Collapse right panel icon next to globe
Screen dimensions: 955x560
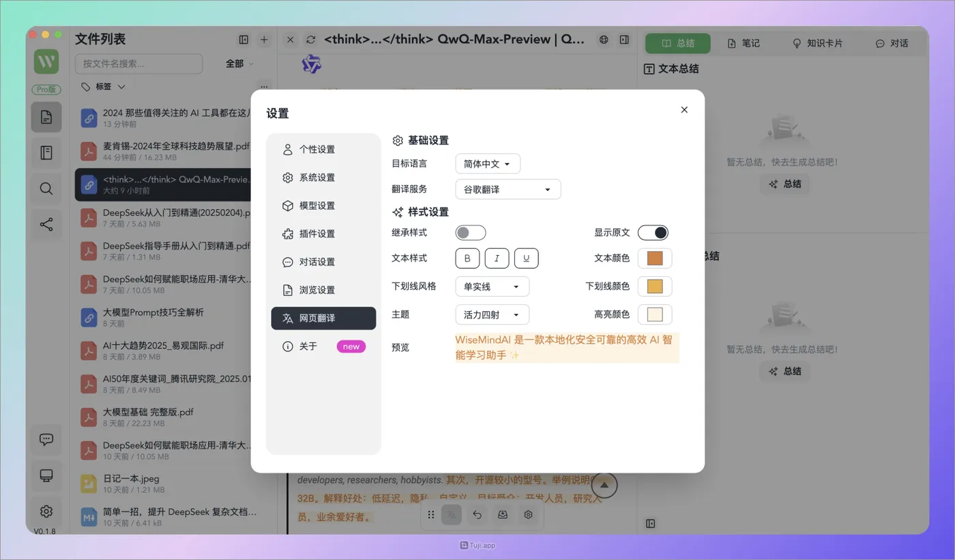(x=624, y=40)
